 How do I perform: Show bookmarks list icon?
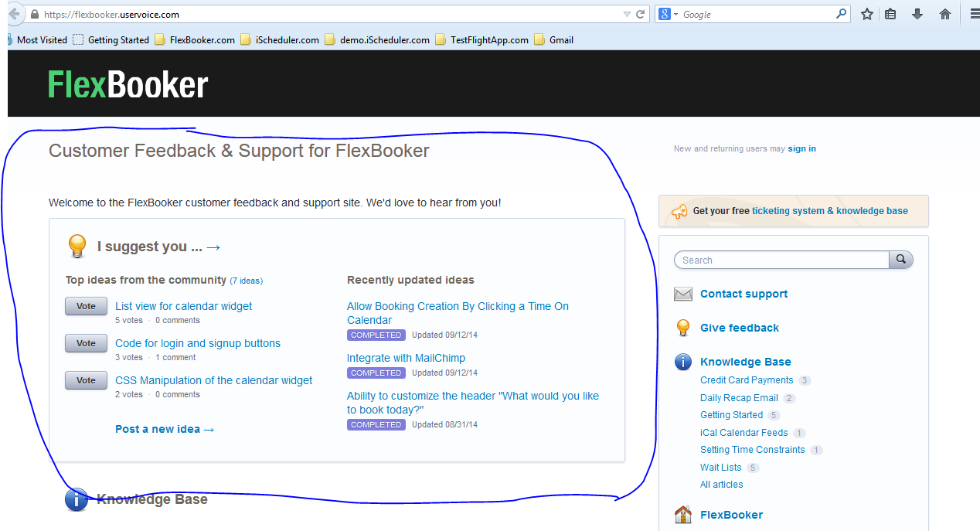tap(891, 14)
